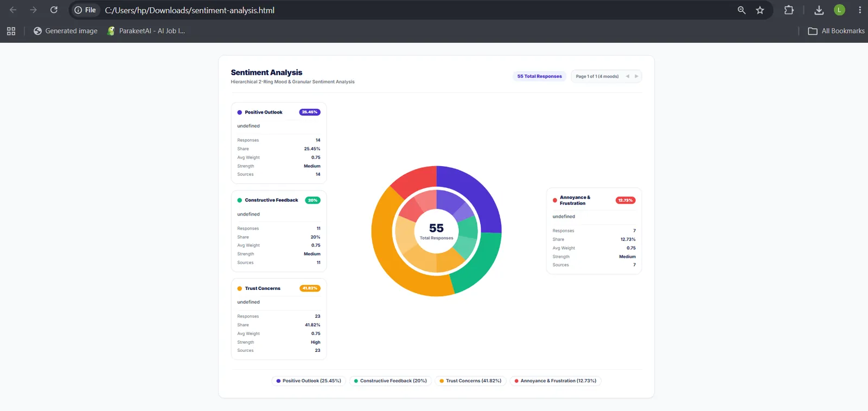Click the Positive Outlook legend chip

point(309,381)
